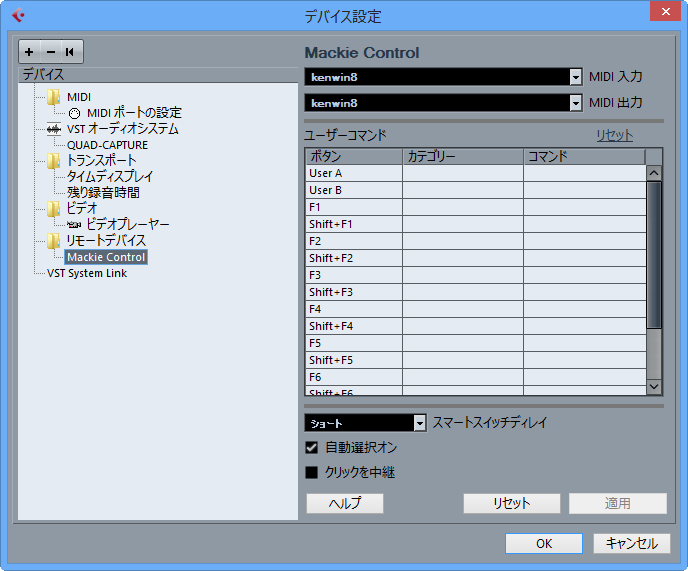This screenshot has height=571, width=688.
Task: Select VST オーディオシステム in tree
Action: (122, 129)
